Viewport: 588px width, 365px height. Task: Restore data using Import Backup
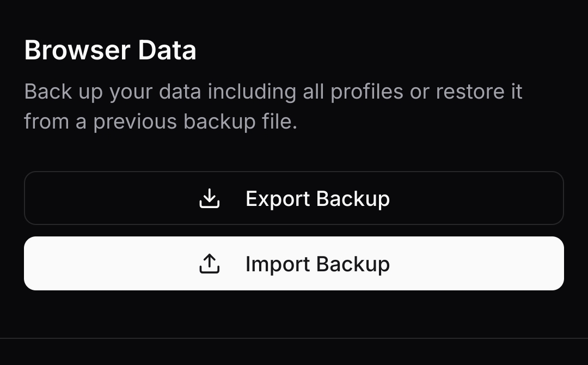pos(294,263)
